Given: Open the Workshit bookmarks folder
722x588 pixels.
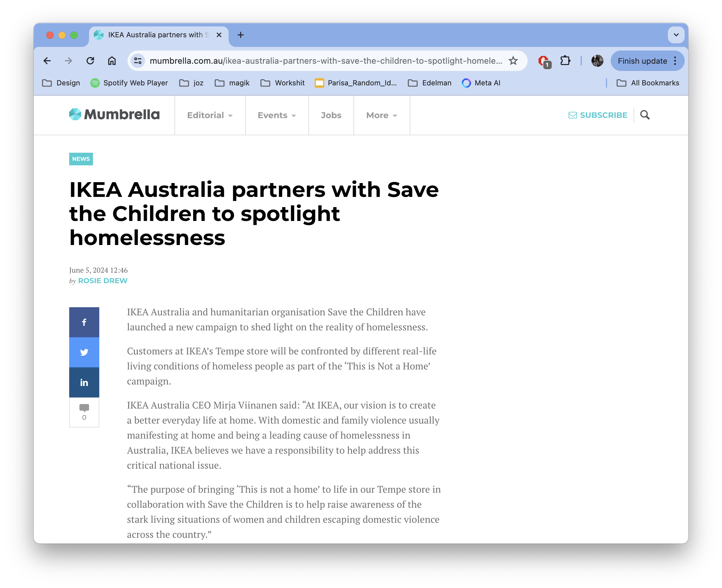Looking at the screenshot, I should [x=282, y=83].
